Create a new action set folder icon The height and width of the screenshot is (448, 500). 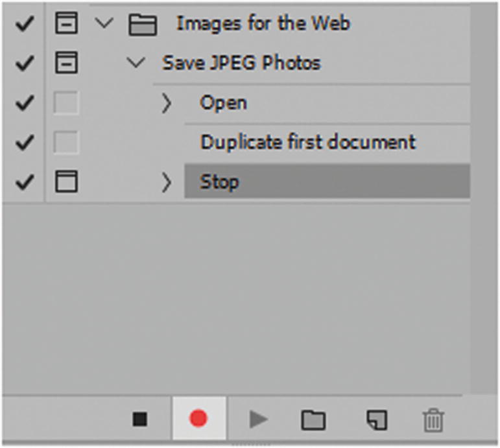coord(313,420)
